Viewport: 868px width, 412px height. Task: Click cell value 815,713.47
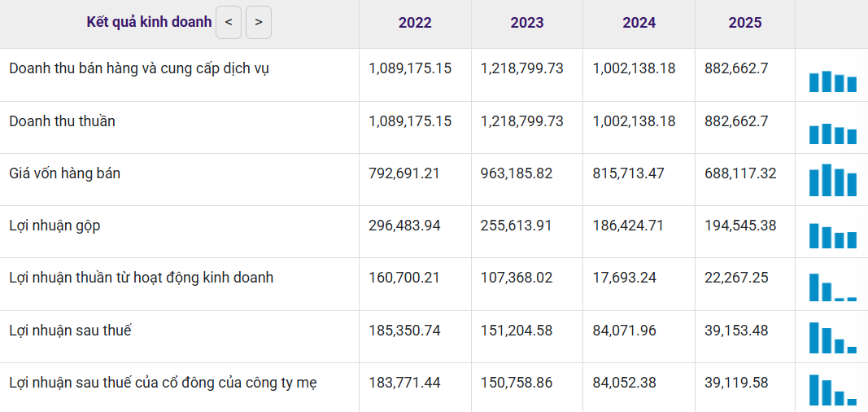pyautogui.click(x=628, y=173)
